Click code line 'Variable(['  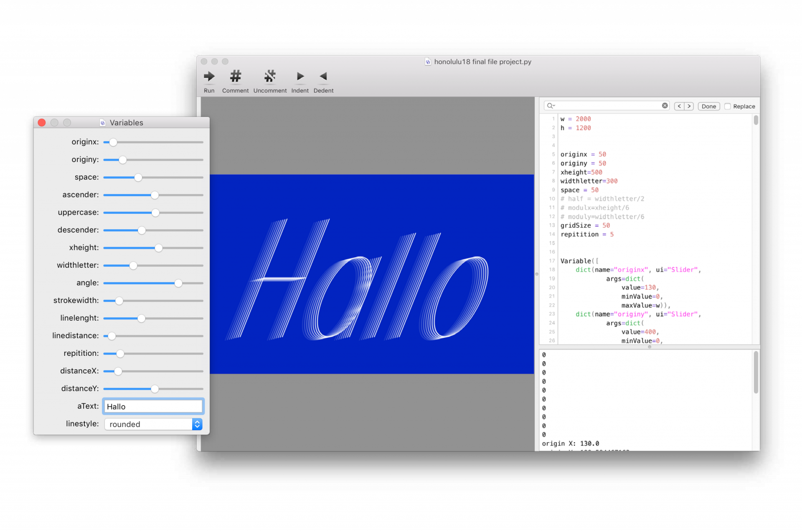tap(579, 261)
